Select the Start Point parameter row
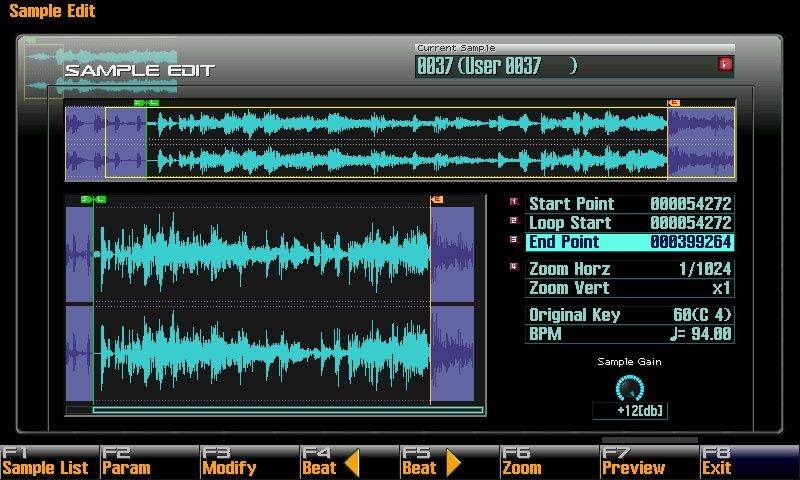The image size is (800, 480). point(630,204)
